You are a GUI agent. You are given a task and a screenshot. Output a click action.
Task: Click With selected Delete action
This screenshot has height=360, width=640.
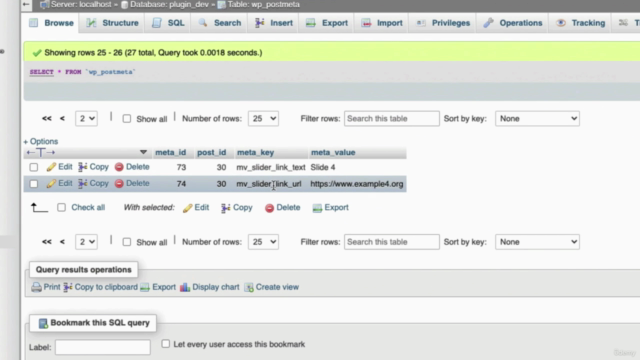pos(282,207)
